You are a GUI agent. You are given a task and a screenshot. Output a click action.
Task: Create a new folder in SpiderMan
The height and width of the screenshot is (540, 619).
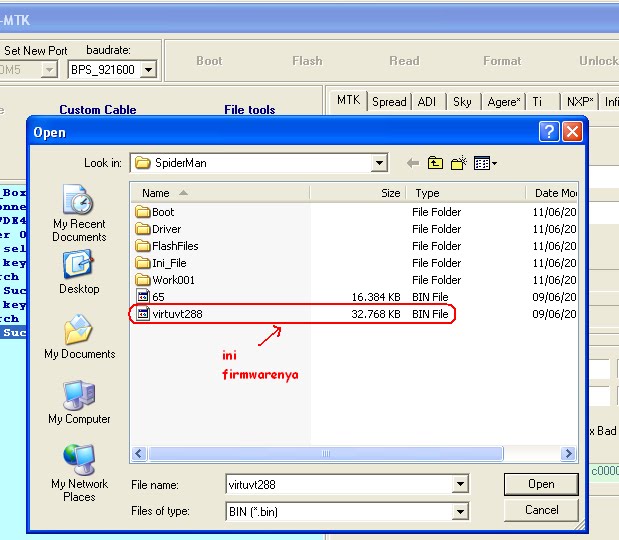[459, 163]
